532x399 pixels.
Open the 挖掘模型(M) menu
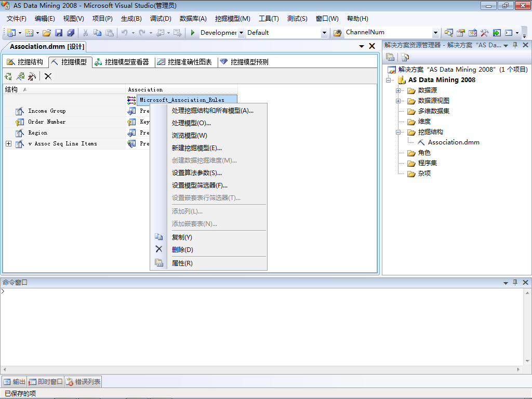(232, 19)
